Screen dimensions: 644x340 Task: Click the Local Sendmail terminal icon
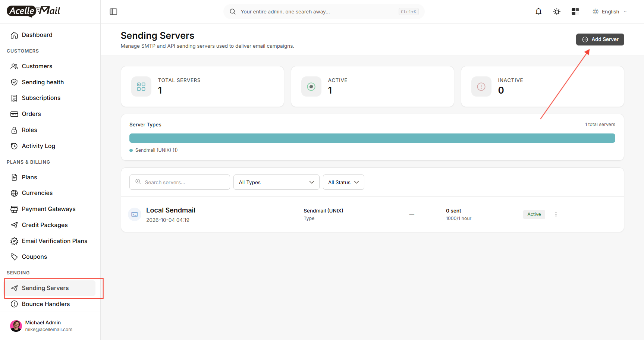(x=135, y=214)
